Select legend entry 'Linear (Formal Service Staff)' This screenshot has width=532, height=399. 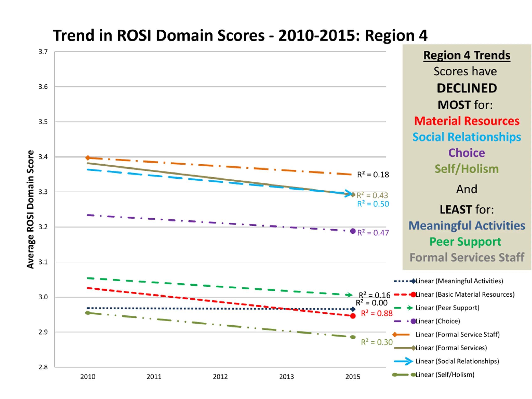(x=457, y=335)
